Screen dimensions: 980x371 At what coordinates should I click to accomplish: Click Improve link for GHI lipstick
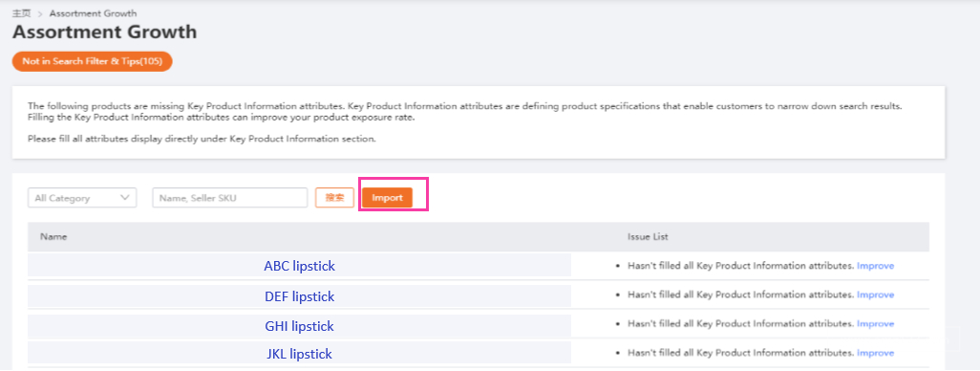875,324
